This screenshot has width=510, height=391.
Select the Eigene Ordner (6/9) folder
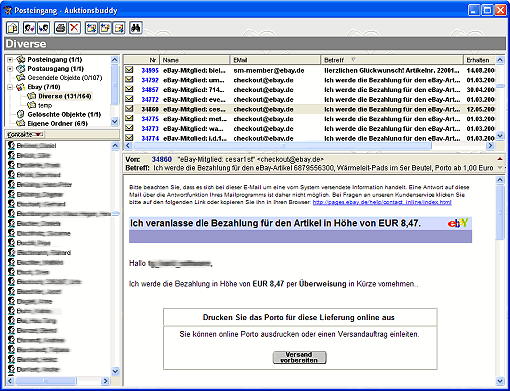(x=58, y=123)
